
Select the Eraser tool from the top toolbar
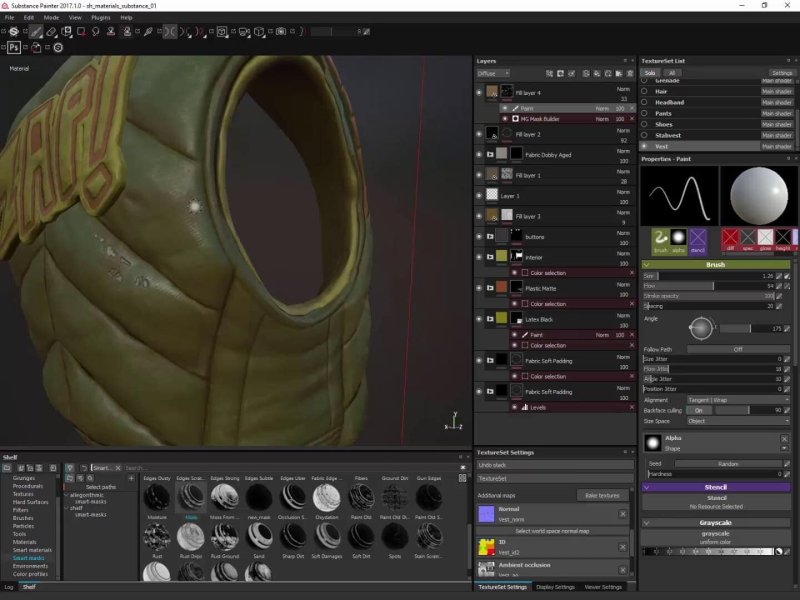tap(50, 33)
